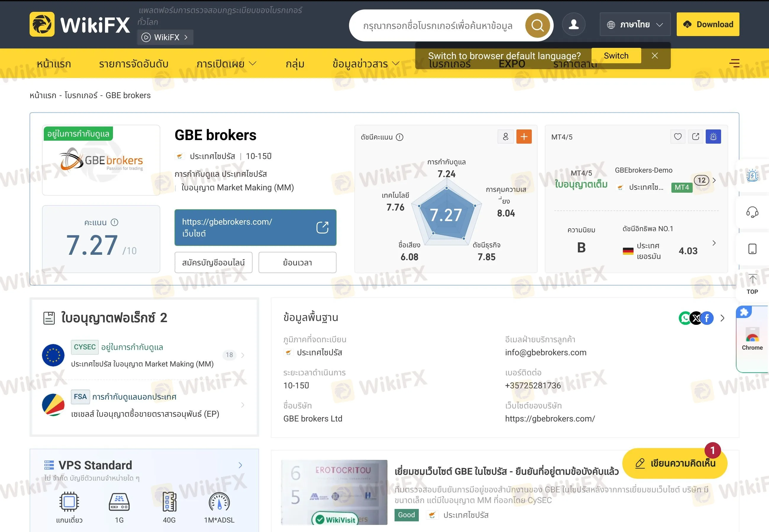Open the GBE Cyprus site visit article title

tap(507, 471)
